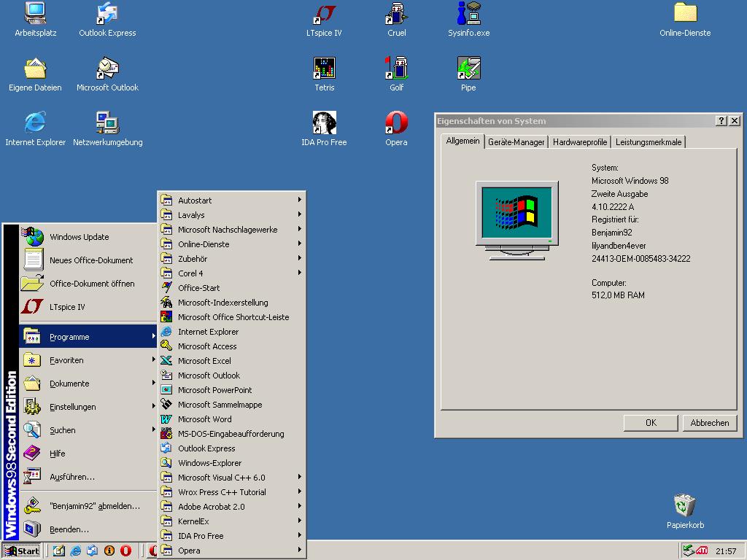Launch Opera from the quick launch bar
This screenshot has width=747, height=560.
(125, 551)
